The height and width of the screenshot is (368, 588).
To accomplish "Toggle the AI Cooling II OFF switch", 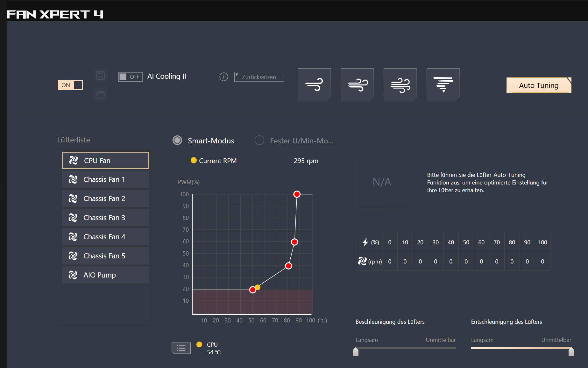I will [x=131, y=77].
